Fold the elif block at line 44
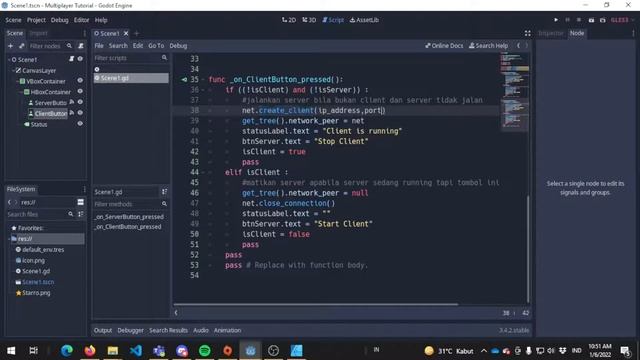Screen dimensions: 640x360 point(203,172)
